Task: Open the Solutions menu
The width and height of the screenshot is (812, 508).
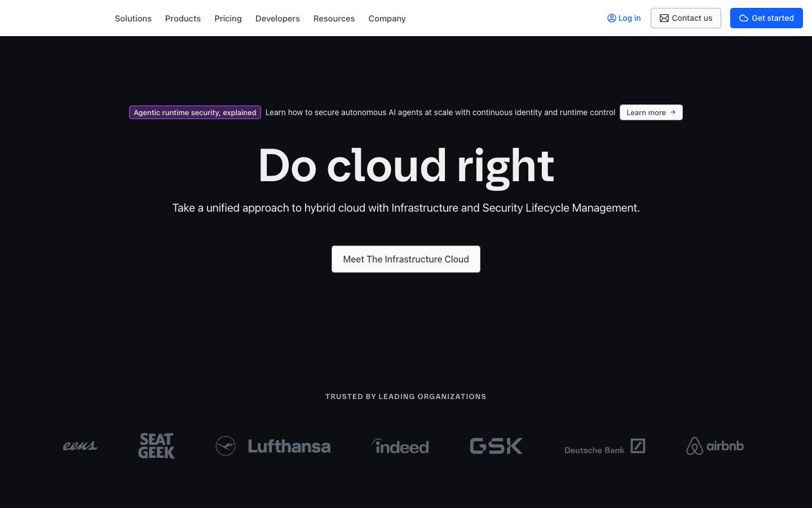Action: coord(133,19)
